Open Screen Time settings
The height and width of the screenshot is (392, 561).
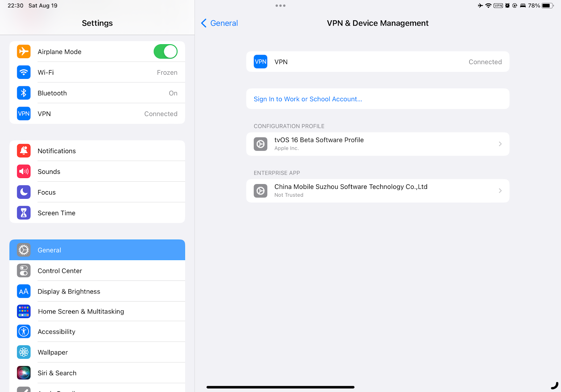(x=97, y=213)
